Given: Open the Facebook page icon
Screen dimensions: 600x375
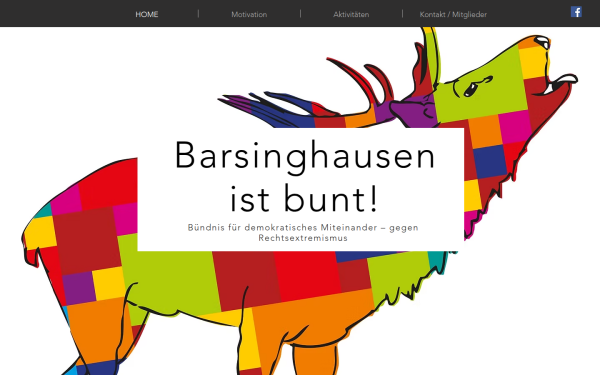Looking at the screenshot, I should [x=576, y=12].
